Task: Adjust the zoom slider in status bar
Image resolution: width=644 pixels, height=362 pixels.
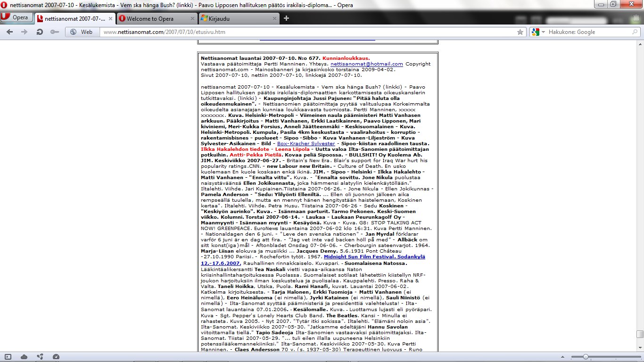Action: pyautogui.click(x=585, y=357)
